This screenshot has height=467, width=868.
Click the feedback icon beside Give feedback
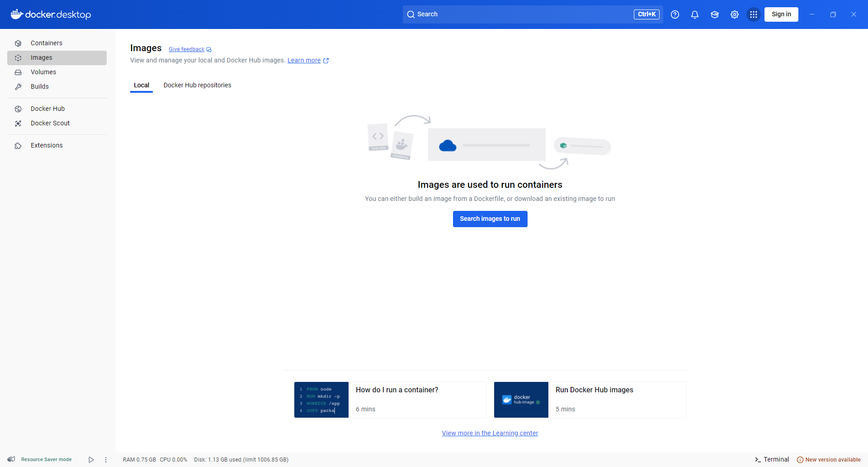click(209, 50)
